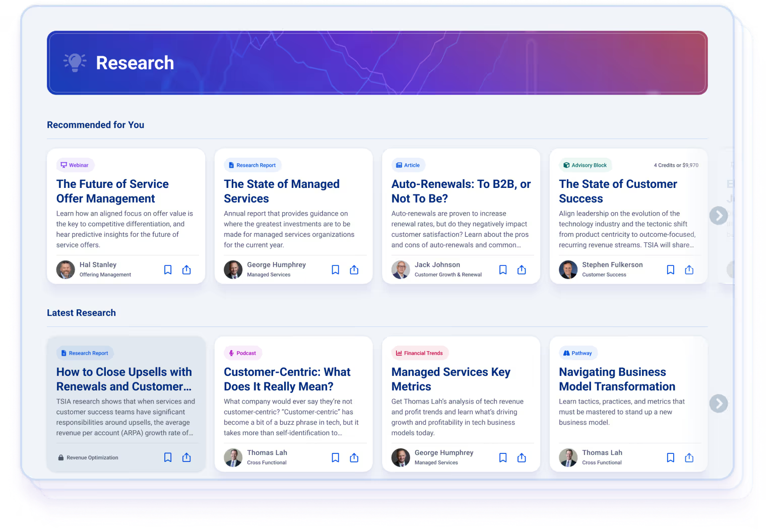Open The State of Customer Success title
774x532 pixels.
[618, 191]
